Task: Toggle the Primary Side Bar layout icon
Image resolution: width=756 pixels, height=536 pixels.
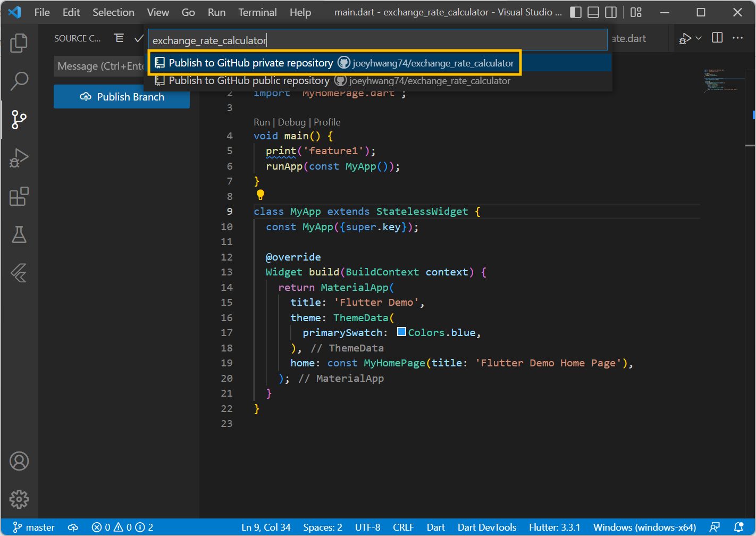Action: coord(576,12)
